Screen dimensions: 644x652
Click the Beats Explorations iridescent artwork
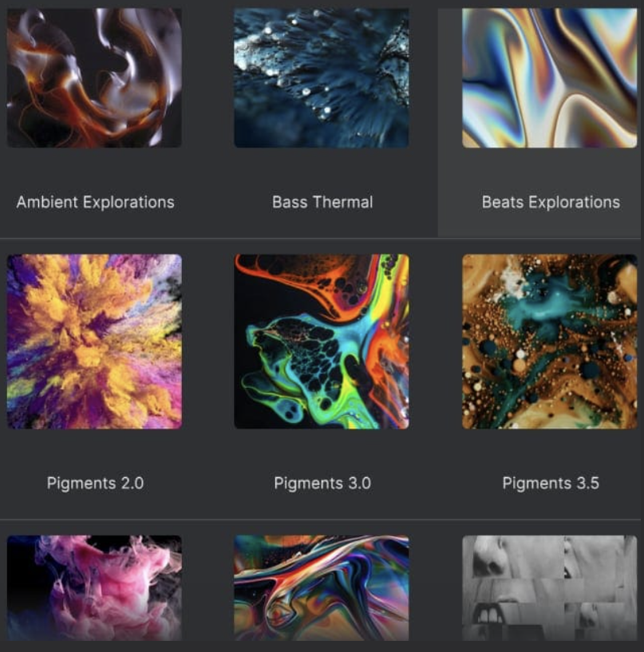(549, 77)
